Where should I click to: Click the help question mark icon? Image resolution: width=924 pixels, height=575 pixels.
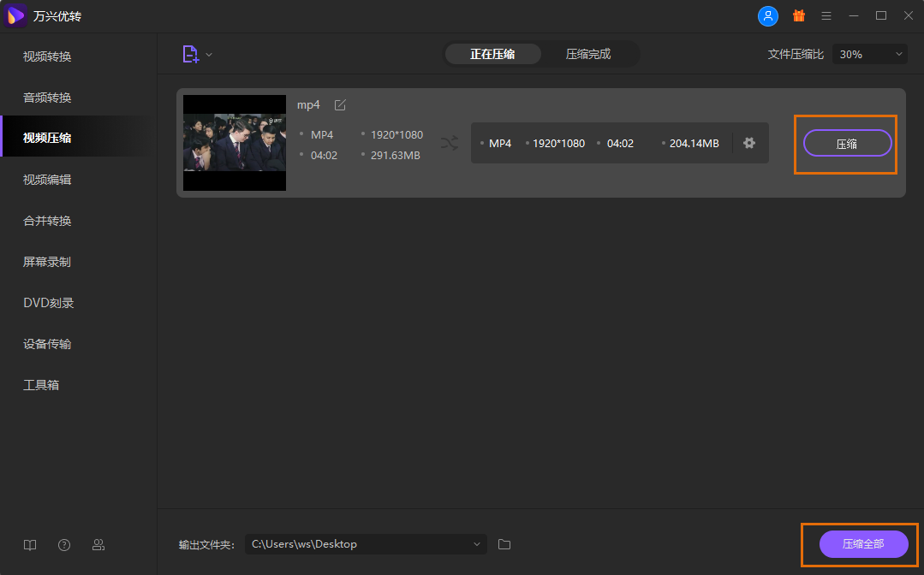coord(64,545)
